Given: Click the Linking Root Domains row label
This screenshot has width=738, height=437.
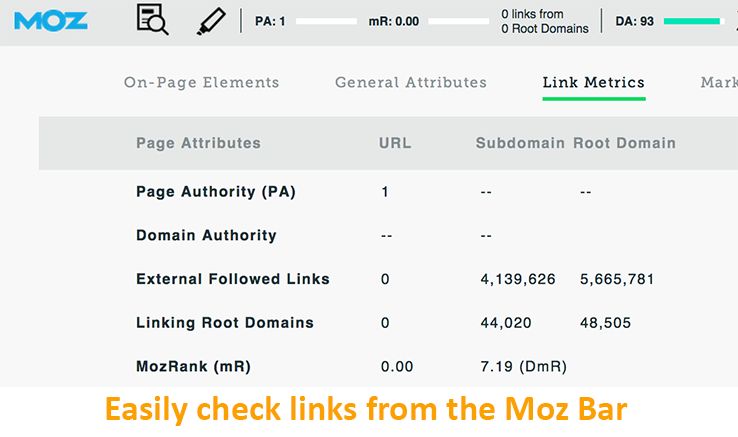Looking at the screenshot, I should pos(225,323).
